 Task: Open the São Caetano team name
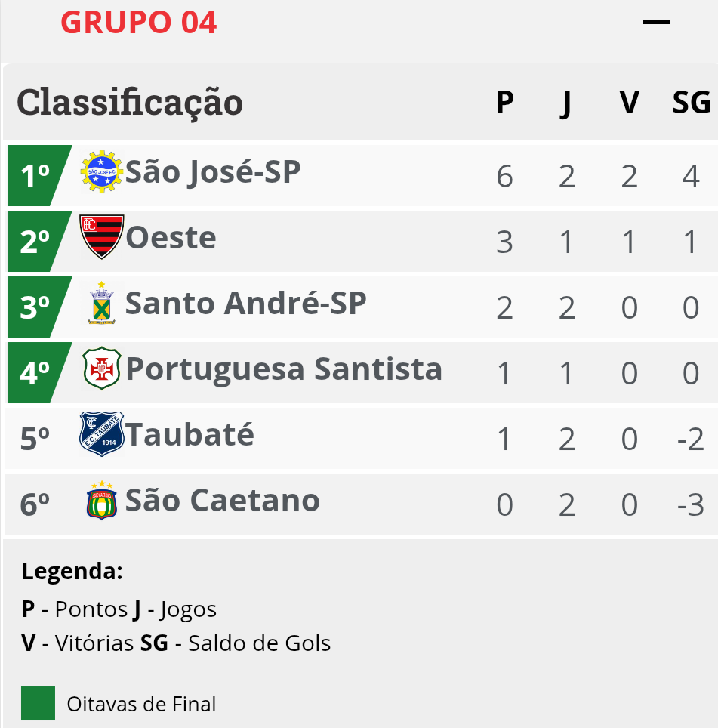[x=223, y=500]
